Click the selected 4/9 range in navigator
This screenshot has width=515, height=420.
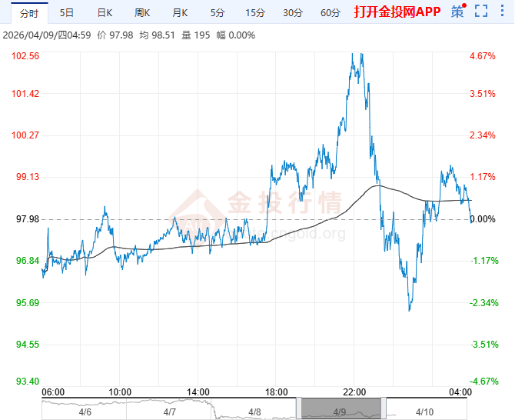(341, 408)
